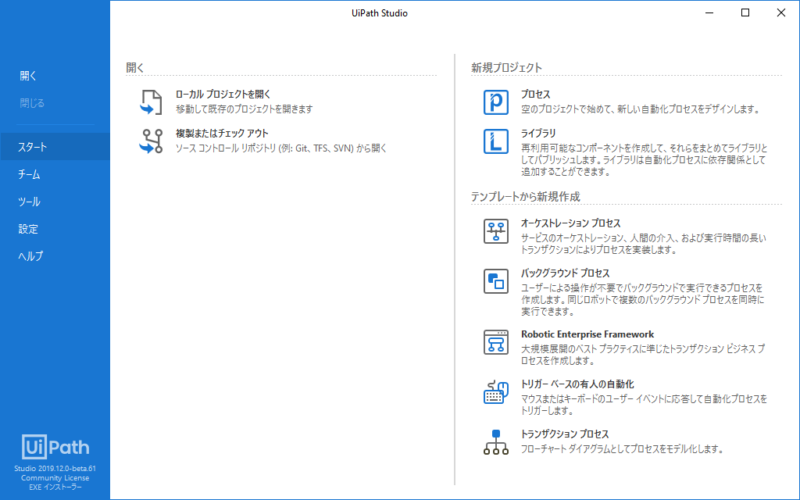Choose the トリガー ベースの有人の自動化 template icon

496,391
